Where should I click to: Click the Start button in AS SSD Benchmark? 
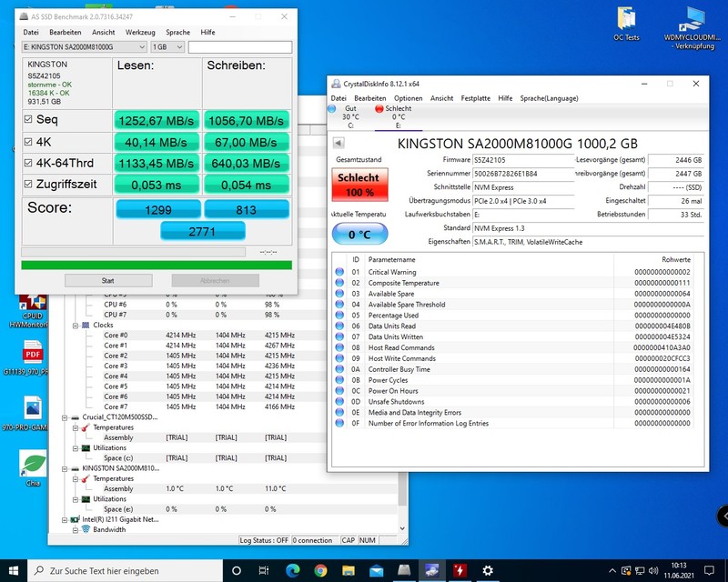(108, 280)
